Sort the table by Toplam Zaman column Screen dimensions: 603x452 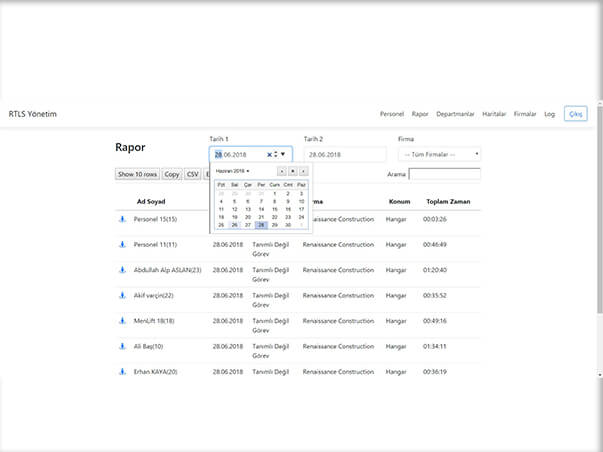click(448, 202)
